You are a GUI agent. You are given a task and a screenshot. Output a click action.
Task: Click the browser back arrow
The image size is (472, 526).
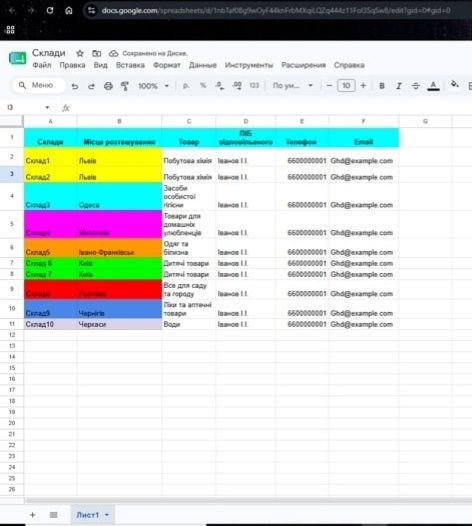click(12, 10)
